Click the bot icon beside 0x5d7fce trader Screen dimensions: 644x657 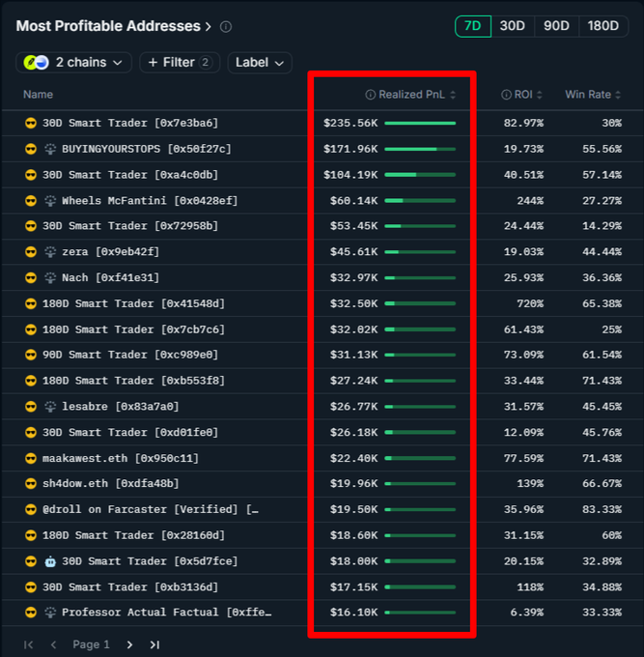pos(50,561)
